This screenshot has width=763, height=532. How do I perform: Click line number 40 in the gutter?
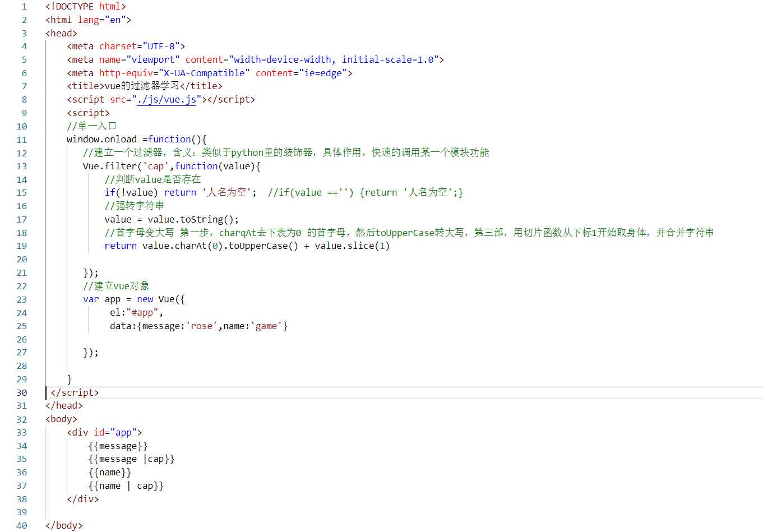tap(22, 526)
